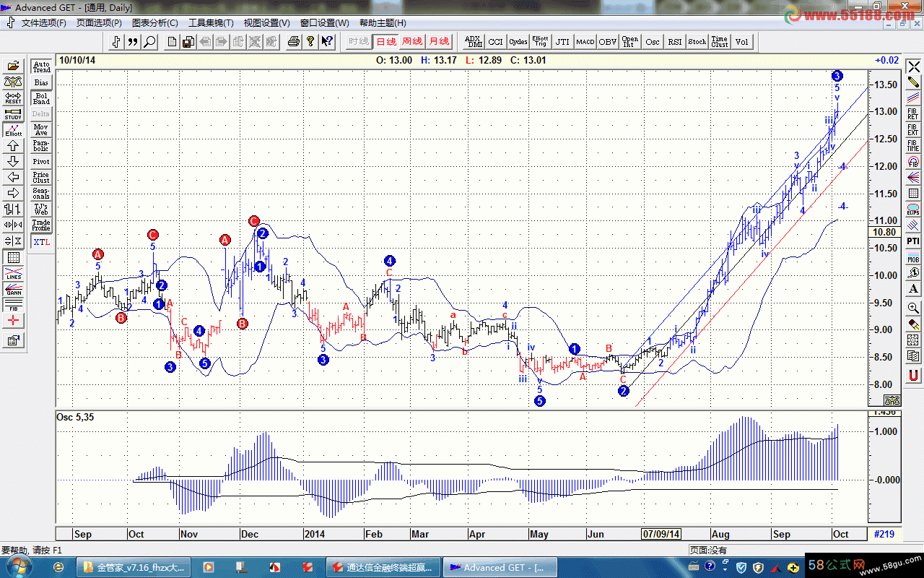924x578 pixels.
Task: Toggle Bias study button
Action: click(41, 83)
